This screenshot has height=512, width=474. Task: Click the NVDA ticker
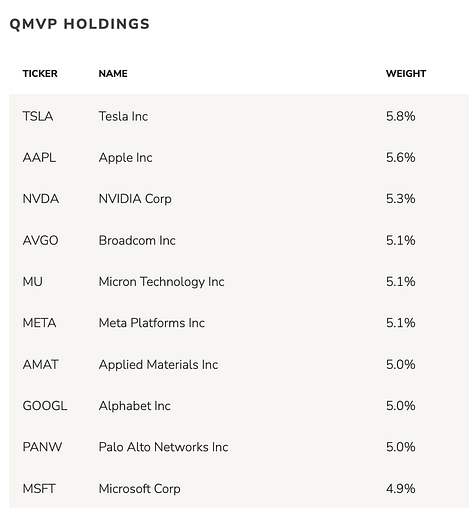pyautogui.click(x=41, y=199)
